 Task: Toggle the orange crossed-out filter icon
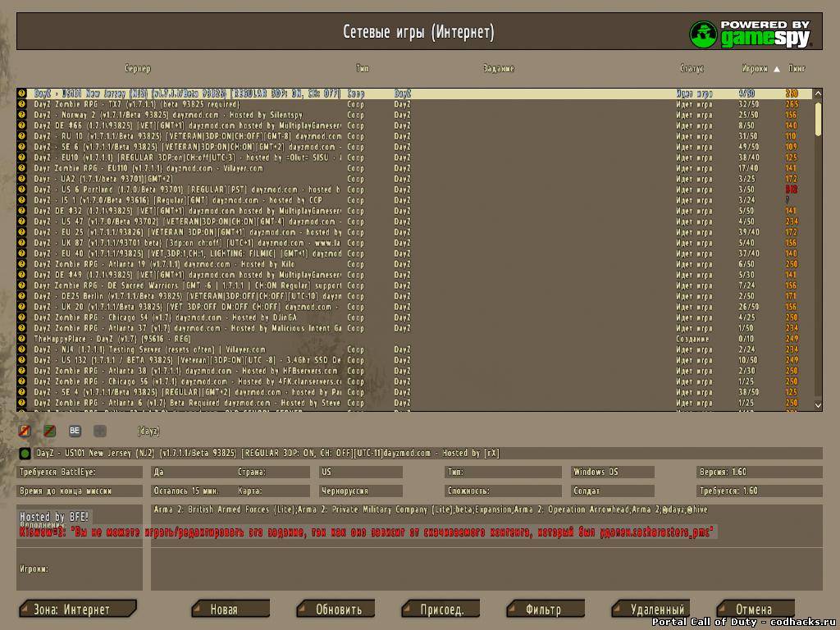click(25, 431)
